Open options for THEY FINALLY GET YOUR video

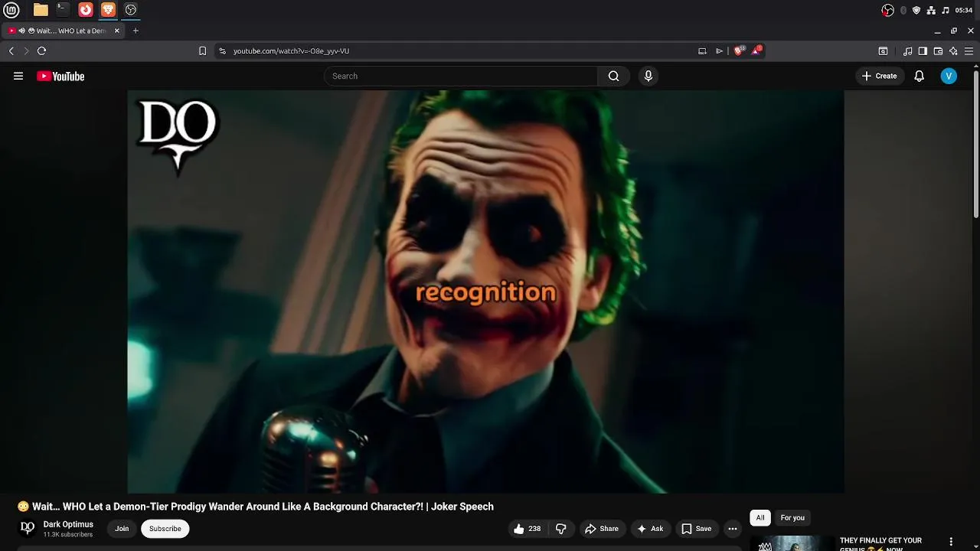[x=951, y=542]
